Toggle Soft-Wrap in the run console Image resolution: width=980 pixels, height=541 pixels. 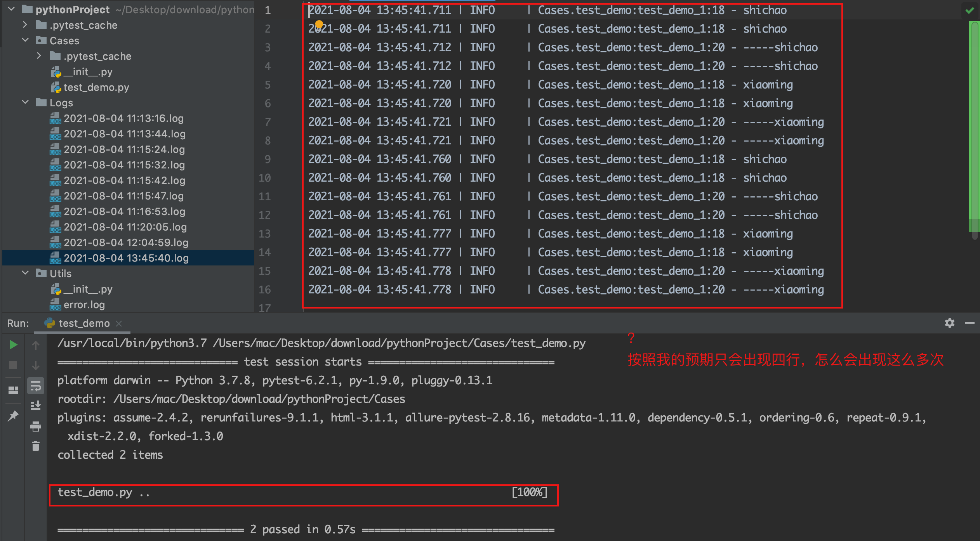[x=36, y=386]
